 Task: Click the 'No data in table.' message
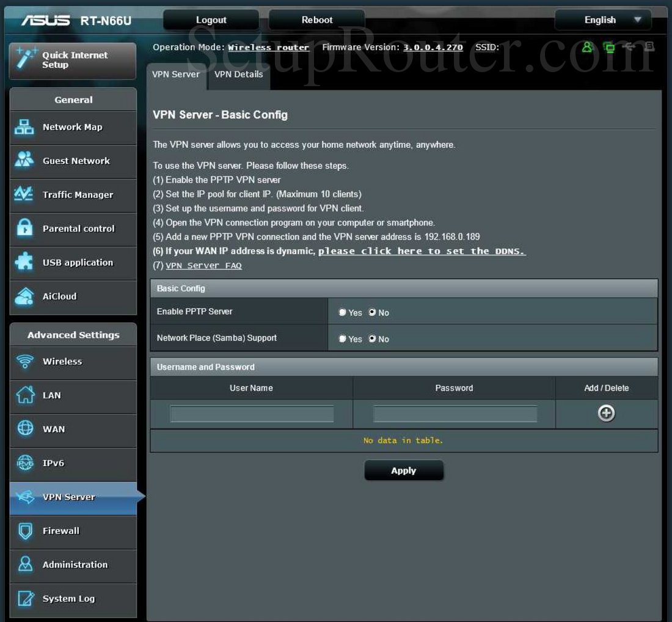pos(403,441)
